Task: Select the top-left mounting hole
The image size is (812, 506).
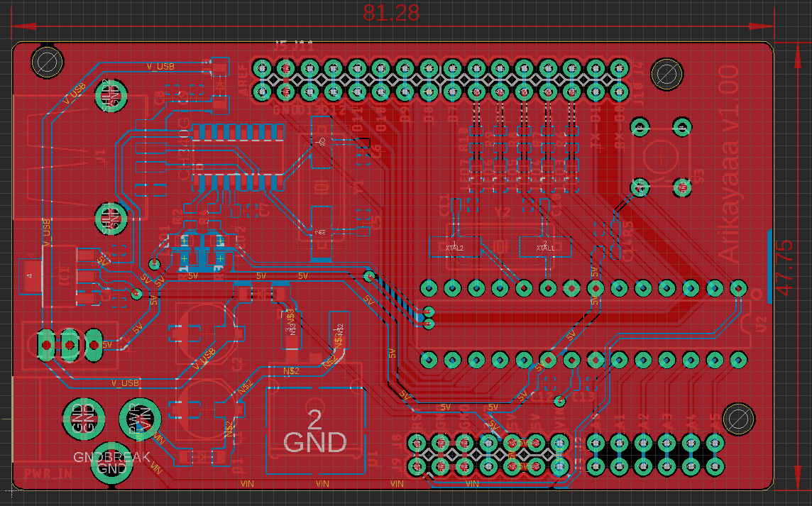Action: (47, 62)
